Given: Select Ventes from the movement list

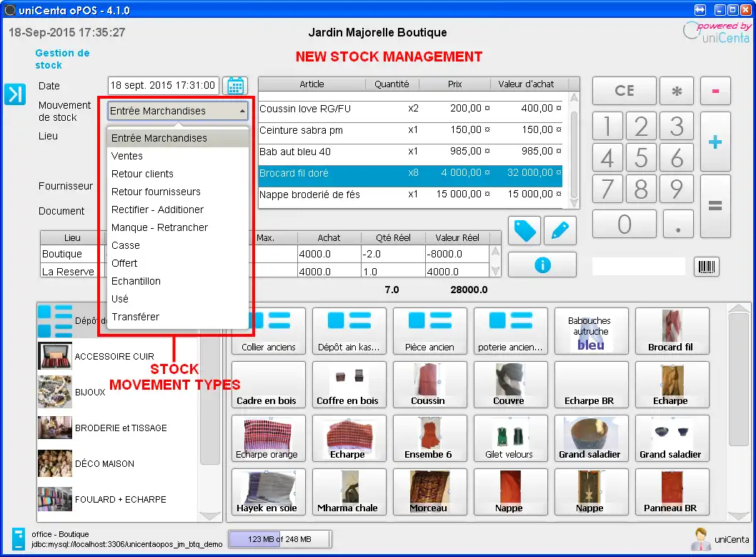Looking at the screenshot, I should 126,155.
